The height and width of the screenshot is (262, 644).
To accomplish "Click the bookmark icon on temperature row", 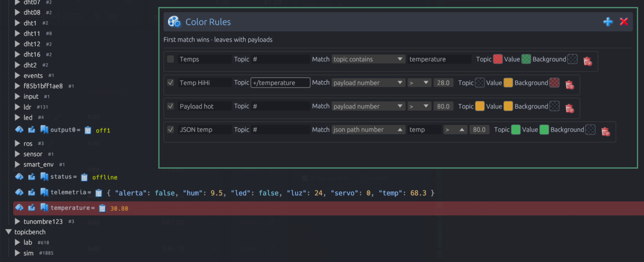I will point(44,208).
